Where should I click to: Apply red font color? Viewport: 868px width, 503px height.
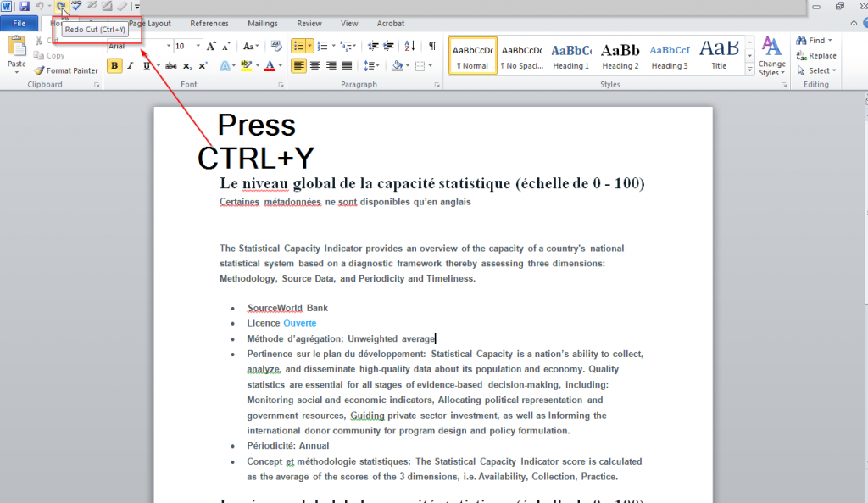(x=270, y=66)
